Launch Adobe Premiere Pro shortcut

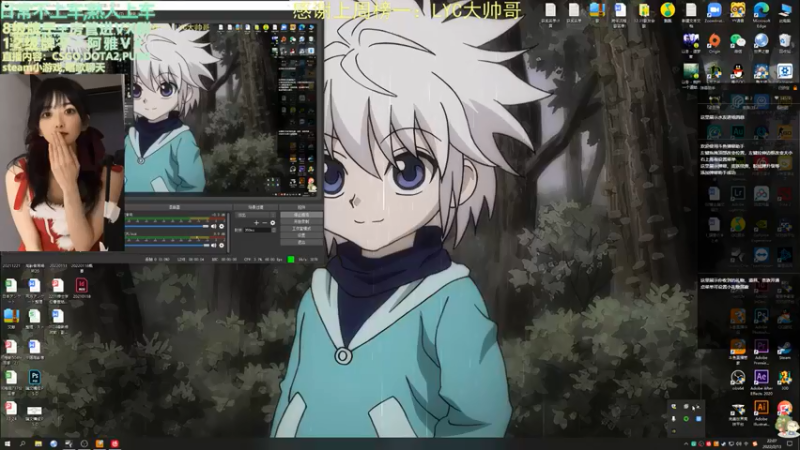point(761,348)
